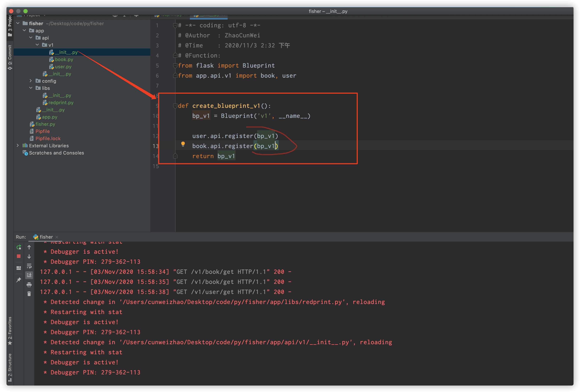580x392 pixels.
Task: Clear all console output with trash icon
Action: point(29,294)
